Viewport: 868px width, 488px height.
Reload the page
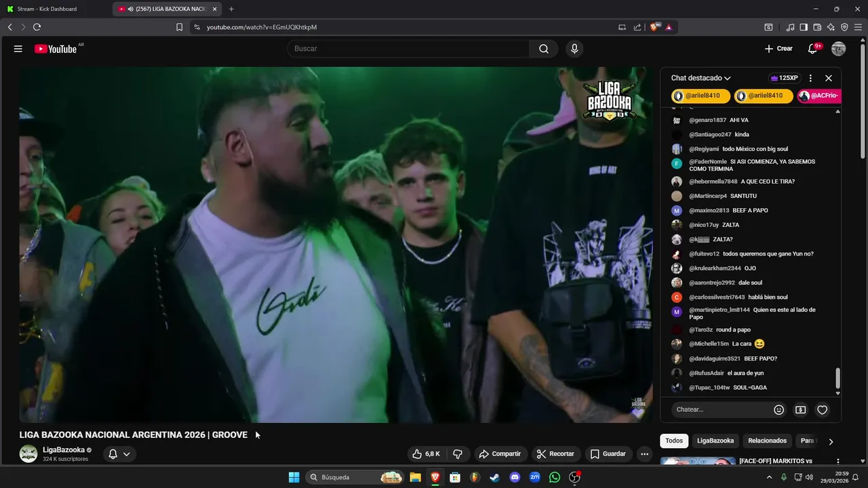click(37, 27)
